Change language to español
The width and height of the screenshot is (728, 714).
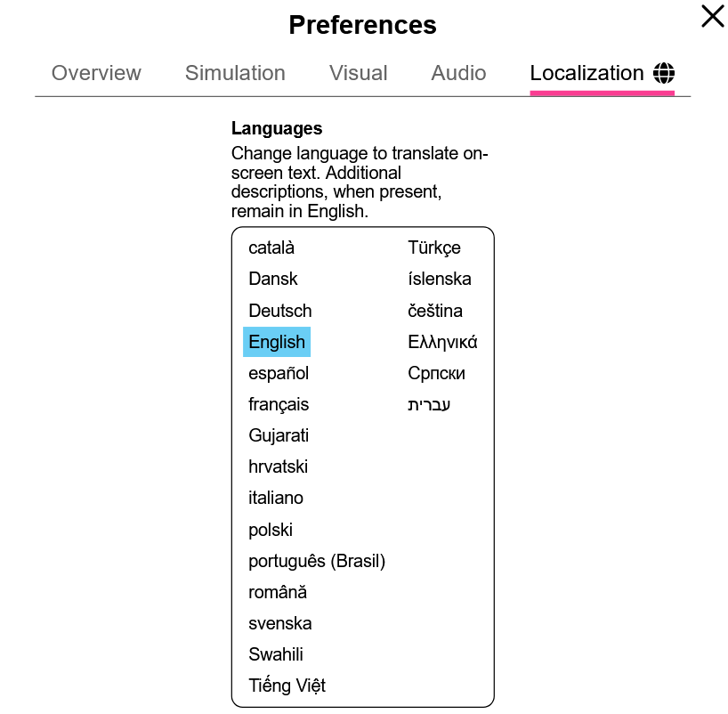279,373
